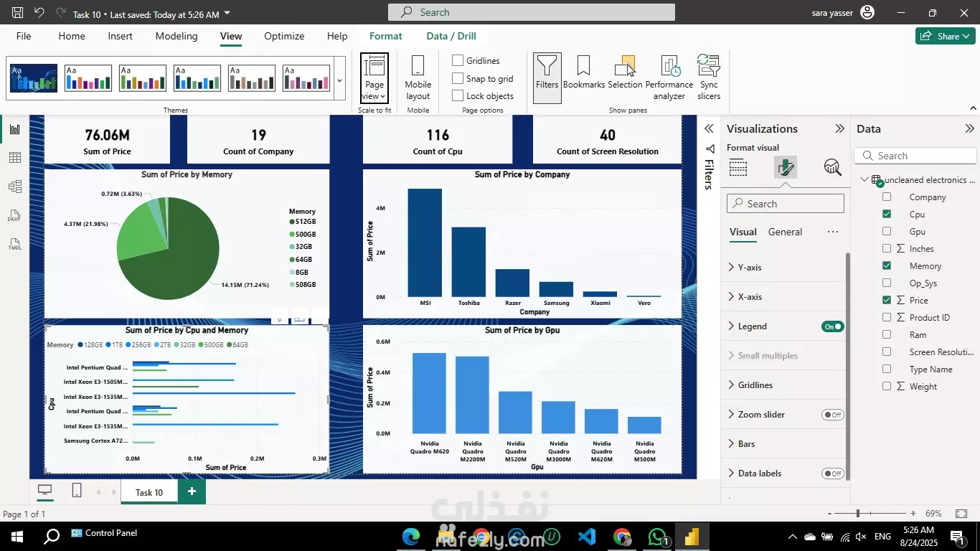Click the Save icon in the title bar
This screenshot has width=980, height=551.
[x=18, y=13]
